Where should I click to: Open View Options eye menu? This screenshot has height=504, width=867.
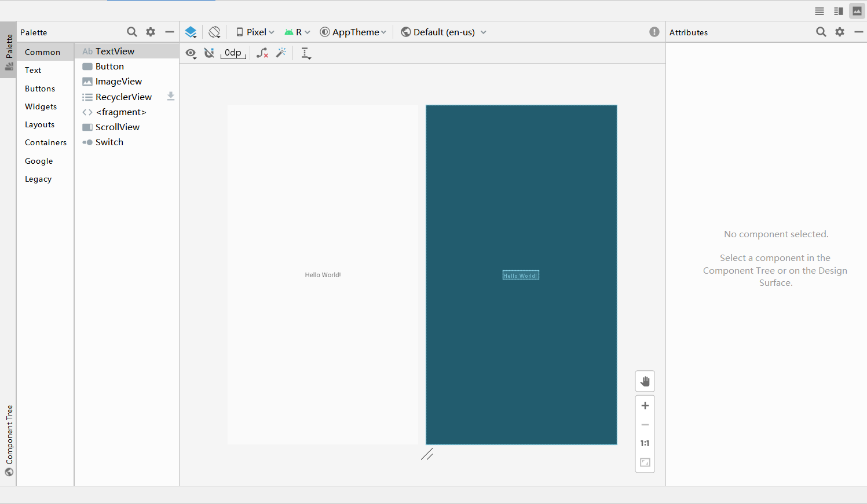(x=191, y=53)
